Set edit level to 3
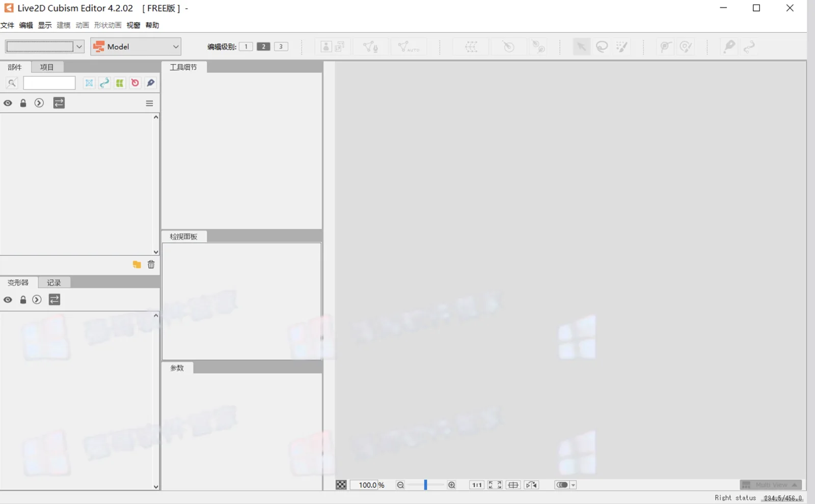The image size is (815, 504). click(x=281, y=47)
